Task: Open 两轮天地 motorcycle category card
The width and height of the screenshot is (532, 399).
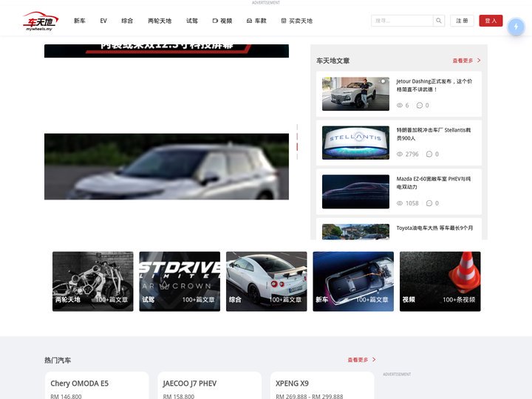Action: pyautogui.click(x=93, y=282)
